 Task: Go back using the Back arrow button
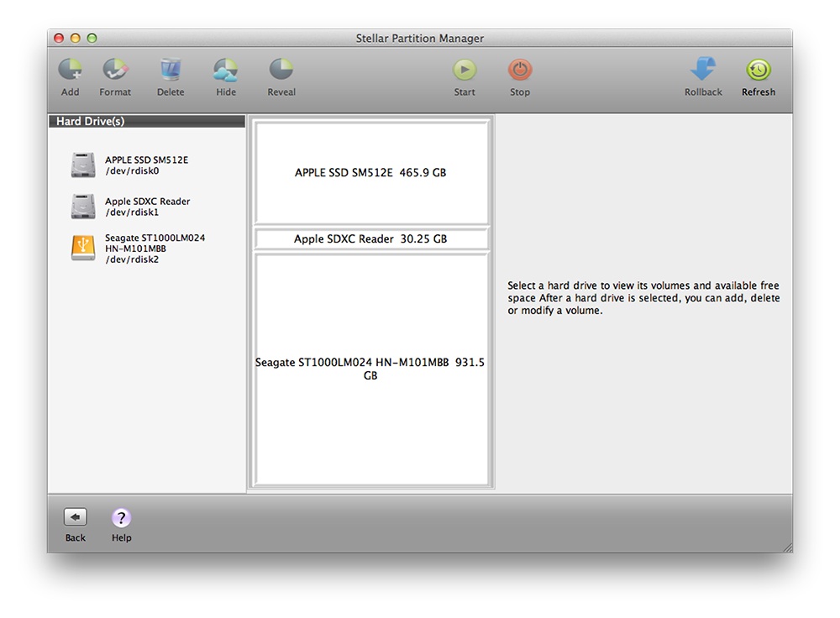click(76, 517)
